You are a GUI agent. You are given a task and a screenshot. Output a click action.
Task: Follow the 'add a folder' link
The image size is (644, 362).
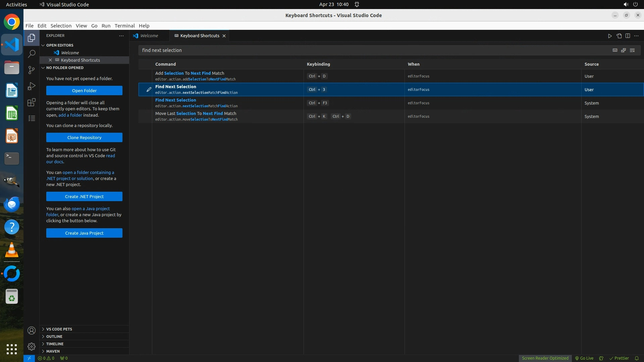(x=70, y=115)
